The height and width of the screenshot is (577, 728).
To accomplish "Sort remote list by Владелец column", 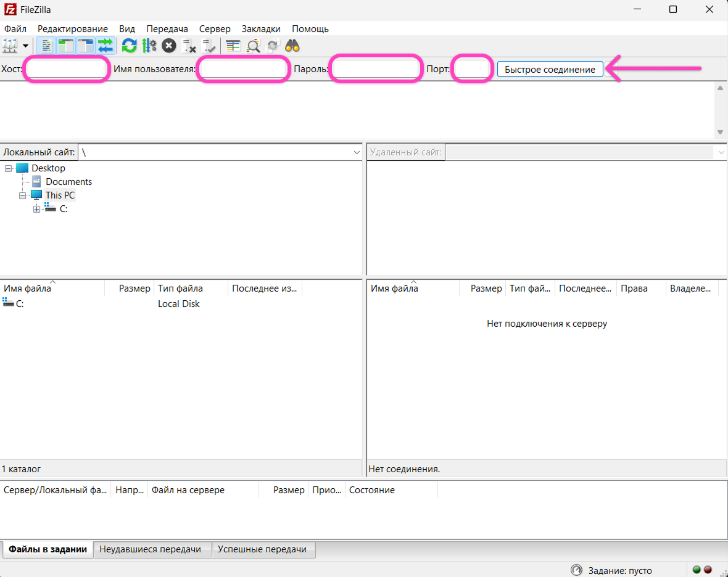I will pyautogui.click(x=692, y=288).
